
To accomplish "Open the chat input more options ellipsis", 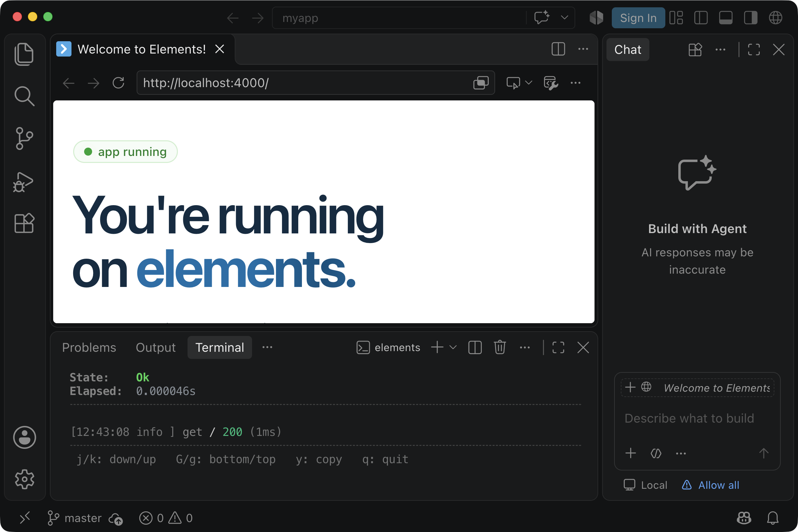I will [681, 453].
